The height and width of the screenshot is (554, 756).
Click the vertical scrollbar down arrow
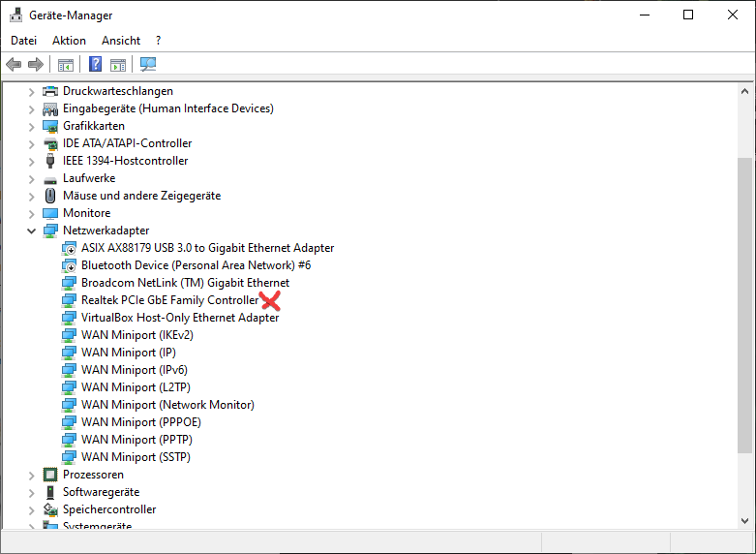tap(743, 519)
